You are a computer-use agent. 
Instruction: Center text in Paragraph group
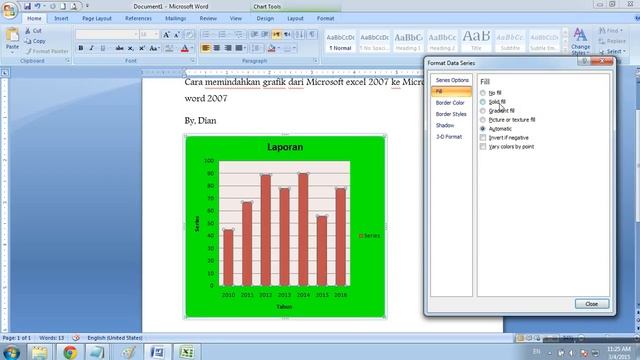217,48
